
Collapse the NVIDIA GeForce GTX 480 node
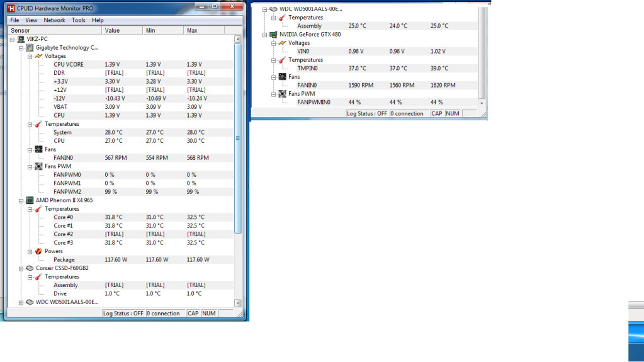click(265, 35)
